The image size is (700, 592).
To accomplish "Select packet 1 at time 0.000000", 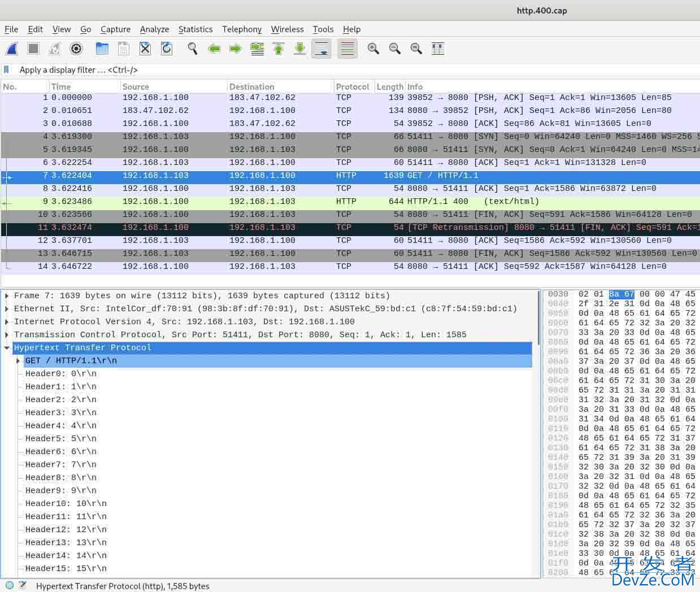I will tap(350, 97).
